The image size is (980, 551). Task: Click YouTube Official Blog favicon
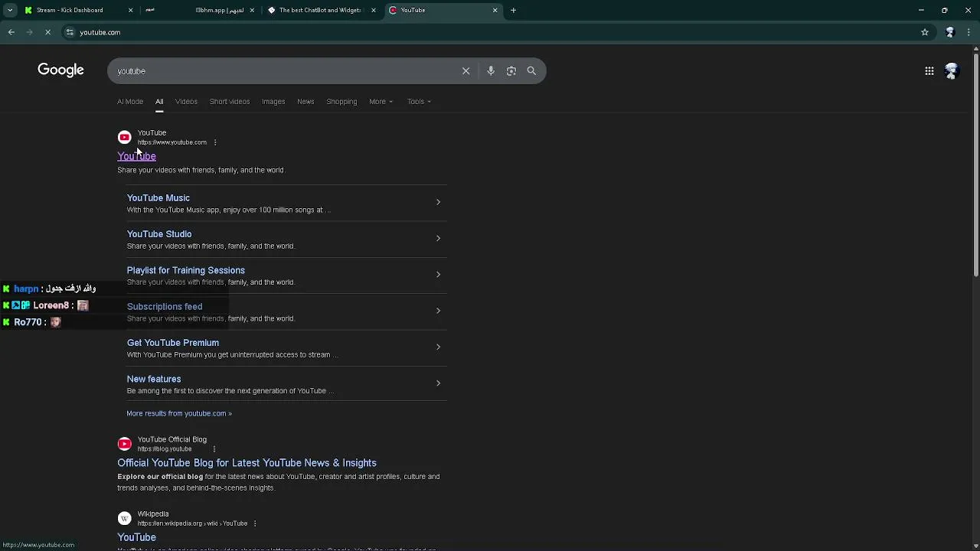[x=124, y=444]
